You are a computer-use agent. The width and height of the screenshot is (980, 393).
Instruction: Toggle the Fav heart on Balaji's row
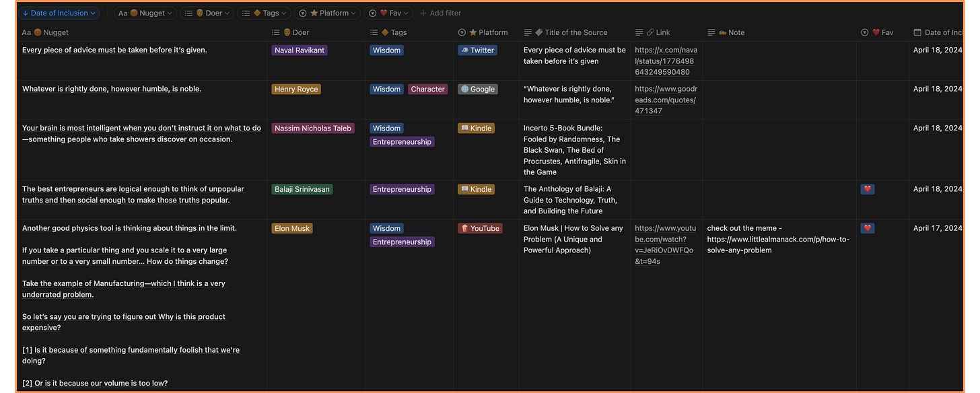[867, 189]
